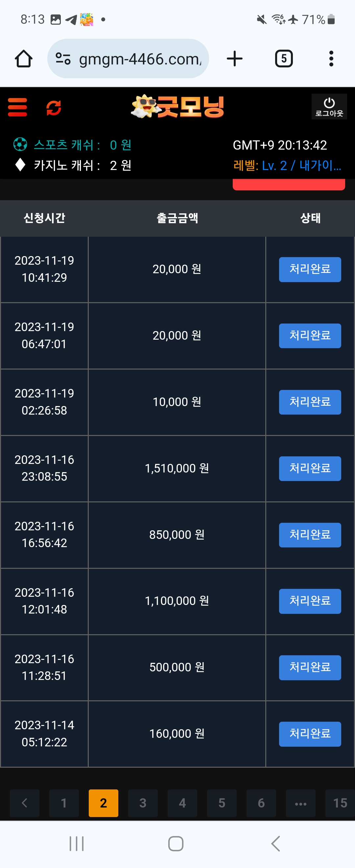Image resolution: width=355 pixels, height=868 pixels.
Task: Tap the soccer ball 스포츠 캐쉬 icon
Action: (20, 145)
